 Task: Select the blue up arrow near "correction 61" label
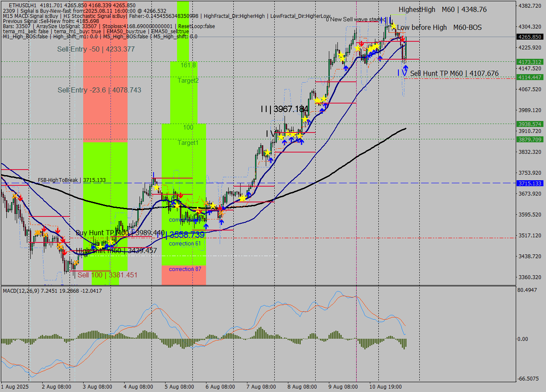point(206,226)
